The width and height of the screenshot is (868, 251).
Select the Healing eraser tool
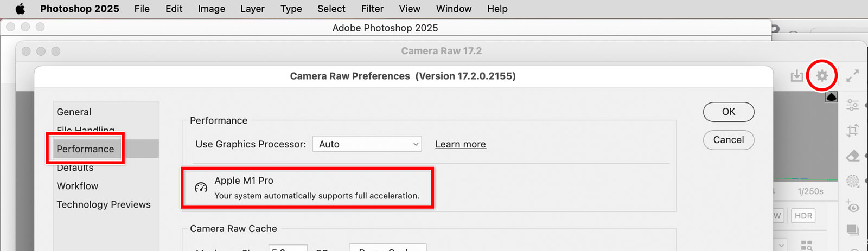tap(852, 156)
